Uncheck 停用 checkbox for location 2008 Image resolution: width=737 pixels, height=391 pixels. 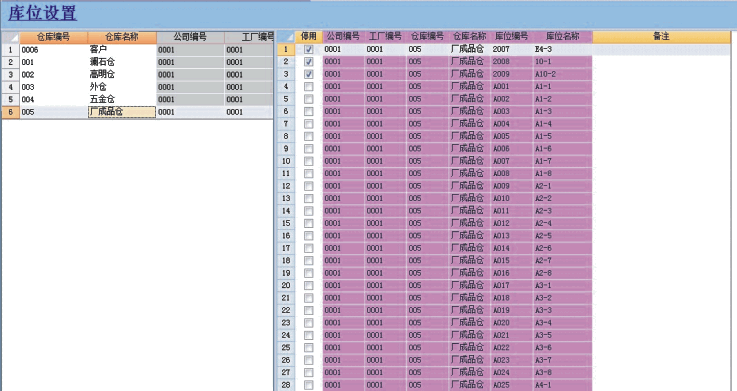click(x=309, y=62)
